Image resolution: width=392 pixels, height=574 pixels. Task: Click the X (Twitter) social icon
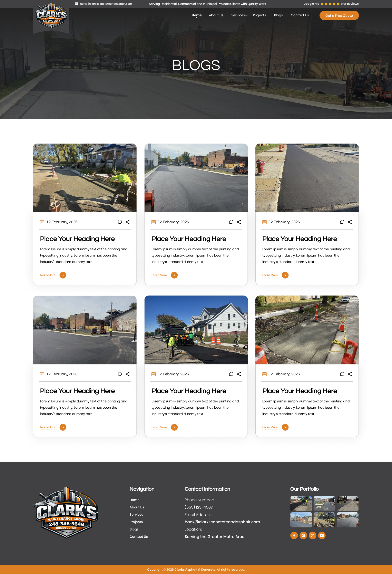(312, 535)
